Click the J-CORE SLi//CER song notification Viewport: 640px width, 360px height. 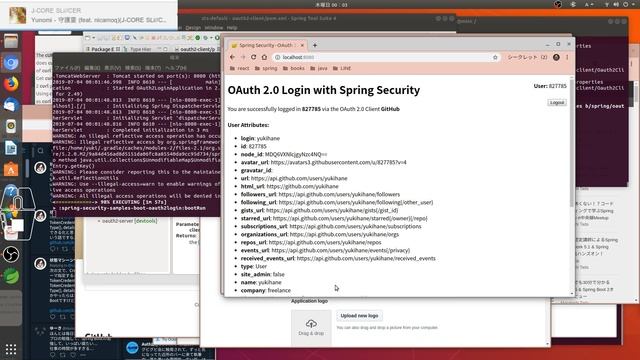coord(89,15)
